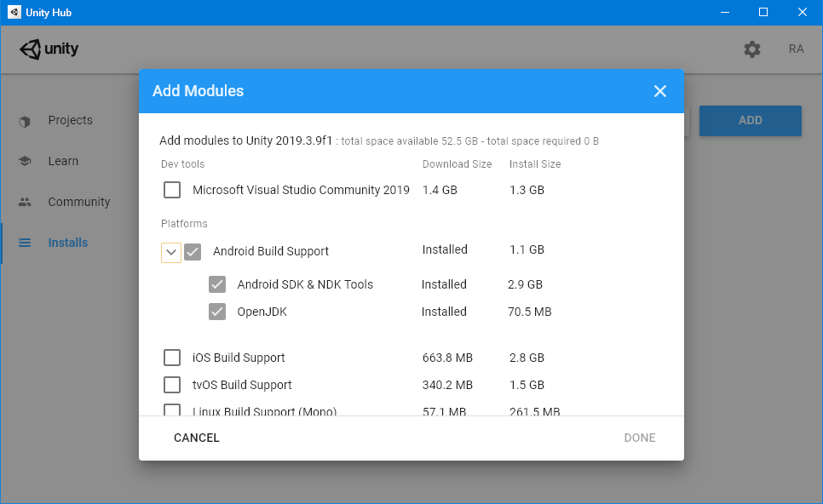Collapse the Android Build Support submodules

pos(170,252)
